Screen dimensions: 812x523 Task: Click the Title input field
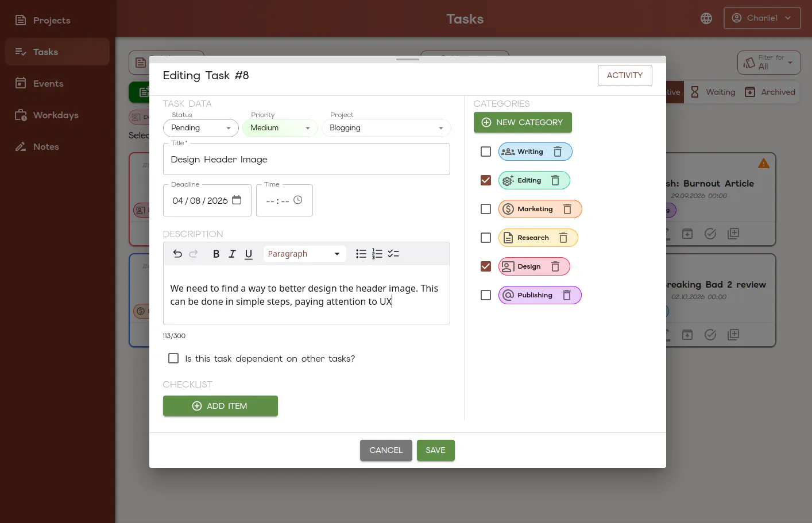(307, 159)
